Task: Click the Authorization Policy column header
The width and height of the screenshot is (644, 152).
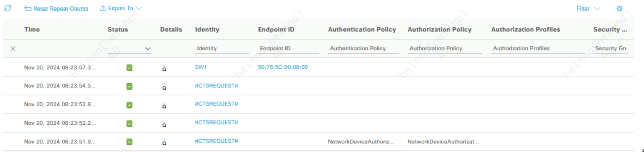Action: click(x=439, y=29)
